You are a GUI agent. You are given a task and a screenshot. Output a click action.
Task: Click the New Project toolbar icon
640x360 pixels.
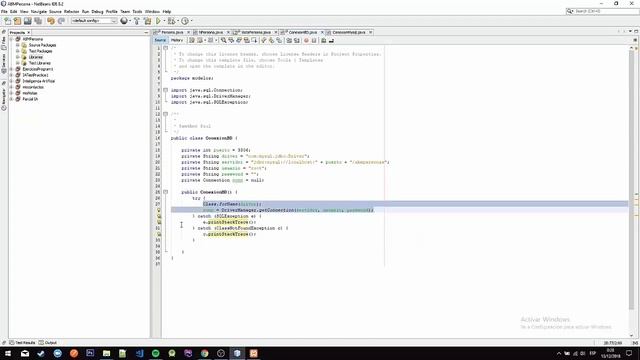[18, 21]
